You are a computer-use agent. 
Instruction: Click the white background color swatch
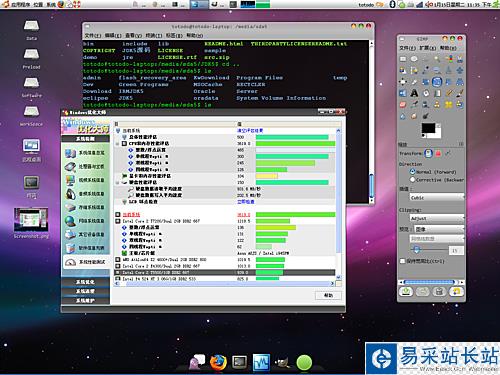tap(437, 132)
